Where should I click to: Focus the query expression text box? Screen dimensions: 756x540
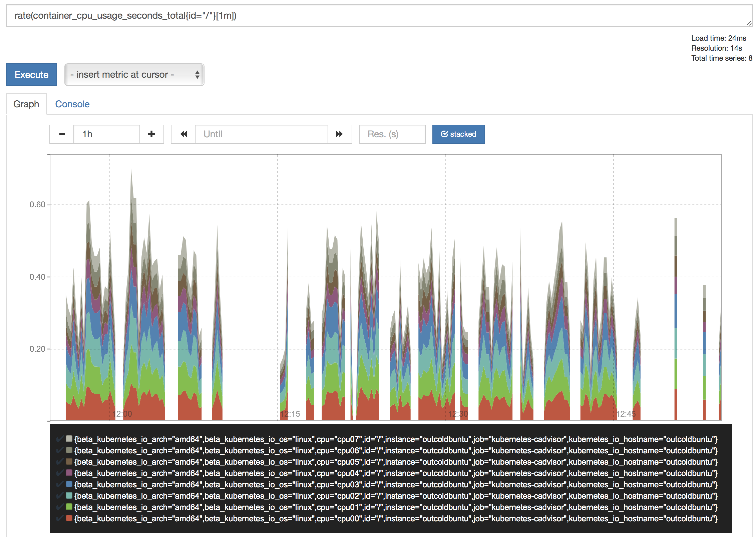[x=379, y=16]
